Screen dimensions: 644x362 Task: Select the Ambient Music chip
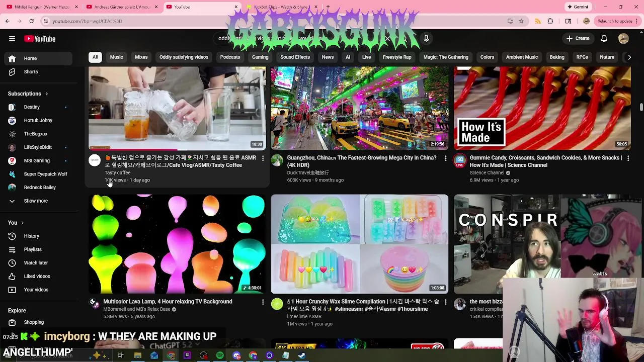click(x=522, y=57)
